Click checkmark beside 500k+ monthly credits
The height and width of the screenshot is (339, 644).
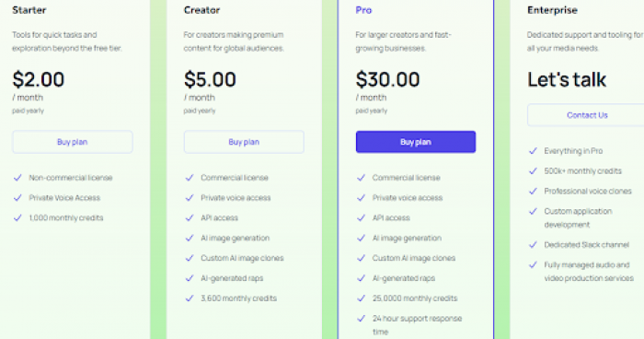coord(533,171)
